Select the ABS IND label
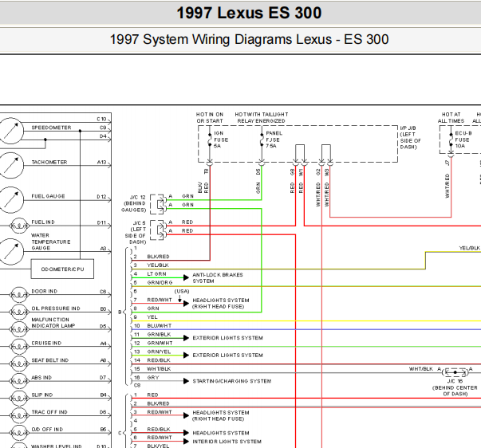This screenshot has height=448, width=481. [41, 378]
